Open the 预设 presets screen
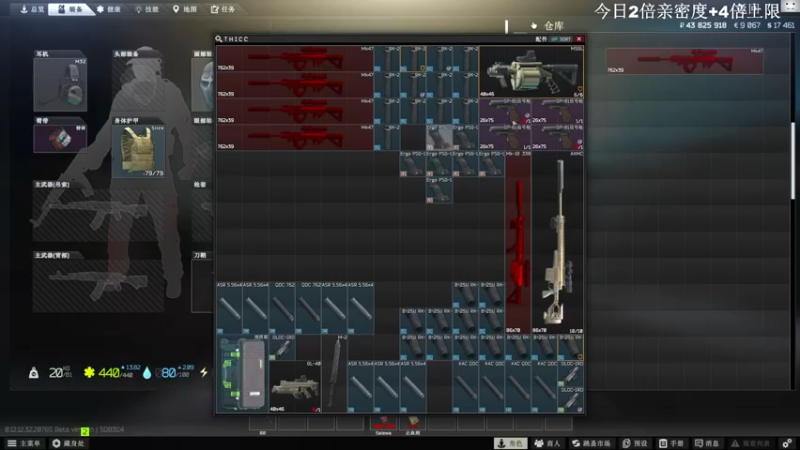 click(x=635, y=443)
